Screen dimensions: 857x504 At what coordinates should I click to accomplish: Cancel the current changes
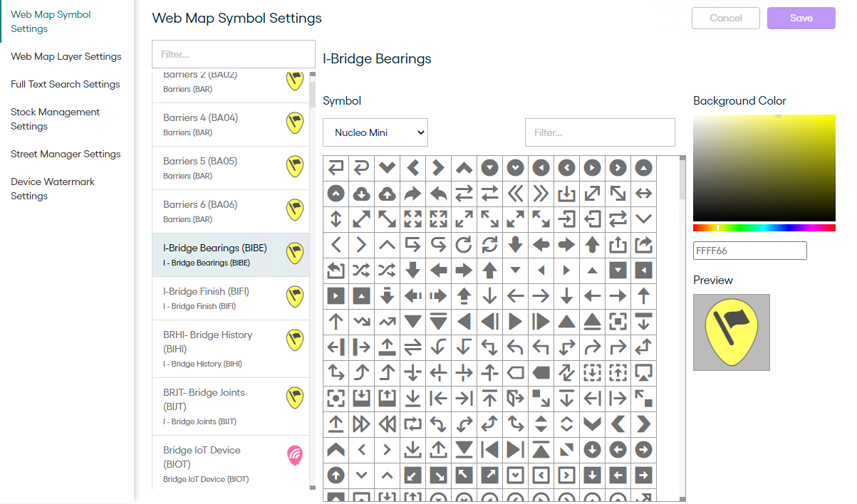tap(725, 18)
